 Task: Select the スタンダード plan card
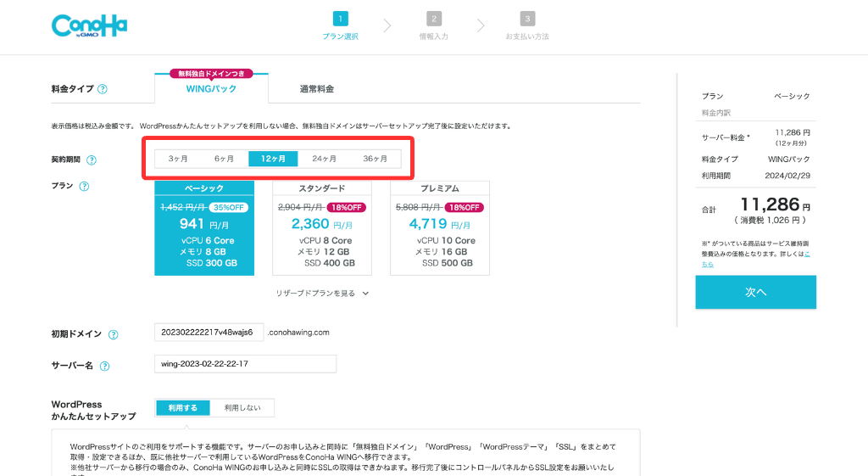coord(322,227)
